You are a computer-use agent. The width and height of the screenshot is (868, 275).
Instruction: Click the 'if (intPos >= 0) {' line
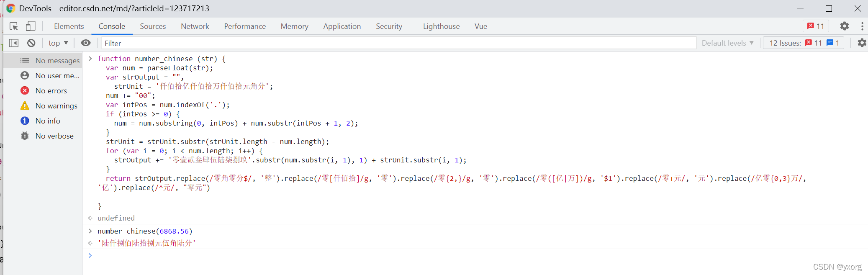(x=143, y=114)
